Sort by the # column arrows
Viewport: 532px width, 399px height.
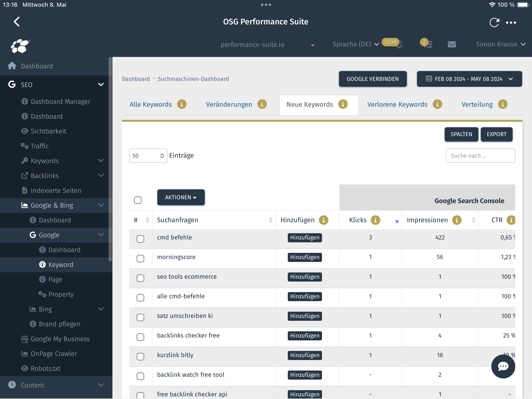[x=147, y=220]
